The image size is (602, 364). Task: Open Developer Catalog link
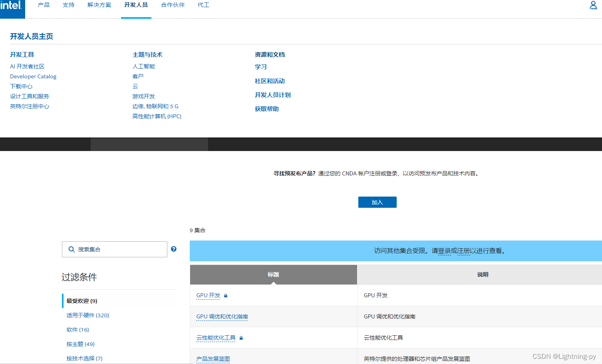click(x=33, y=76)
